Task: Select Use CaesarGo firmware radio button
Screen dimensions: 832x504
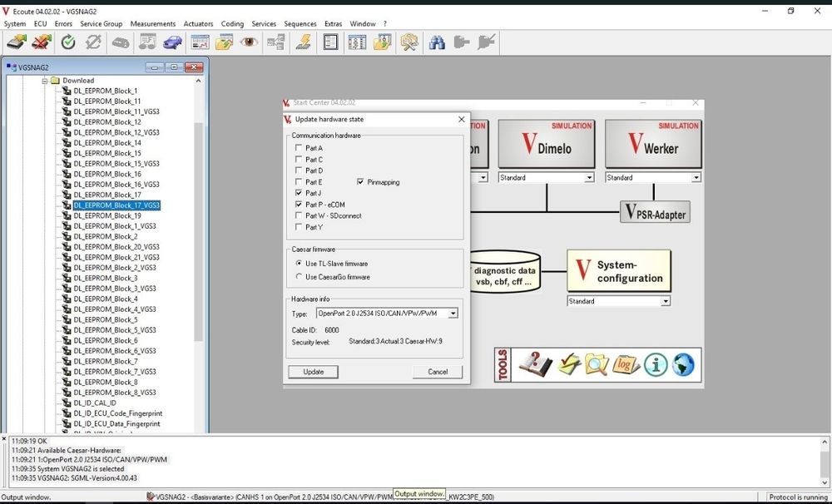Action: 300,276
